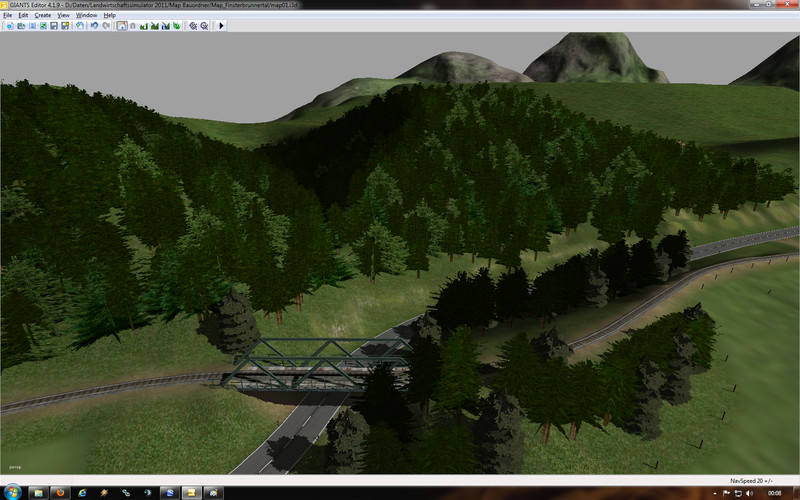
Task: Click the 'persp' camera label in the viewport
Action: coord(14,467)
